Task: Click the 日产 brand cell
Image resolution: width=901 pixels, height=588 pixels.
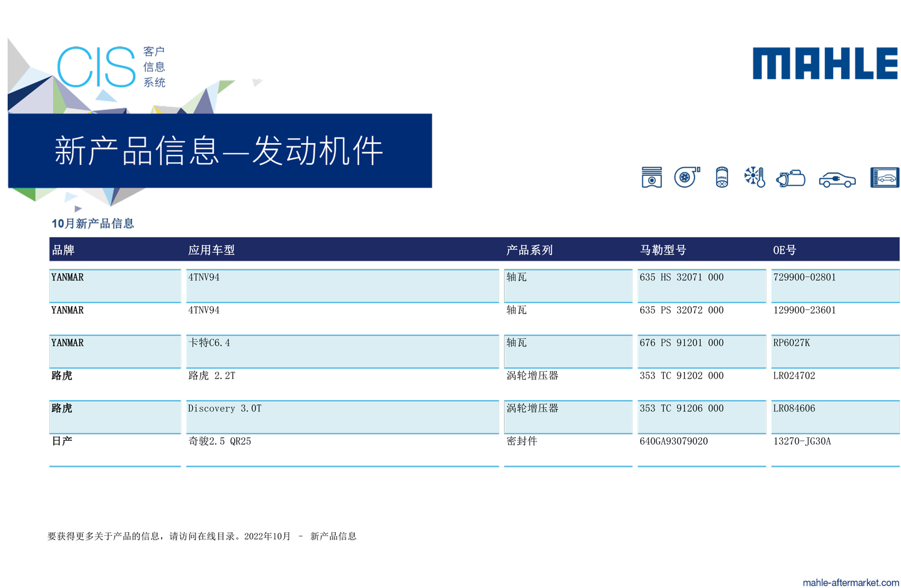Action: coord(115,450)
